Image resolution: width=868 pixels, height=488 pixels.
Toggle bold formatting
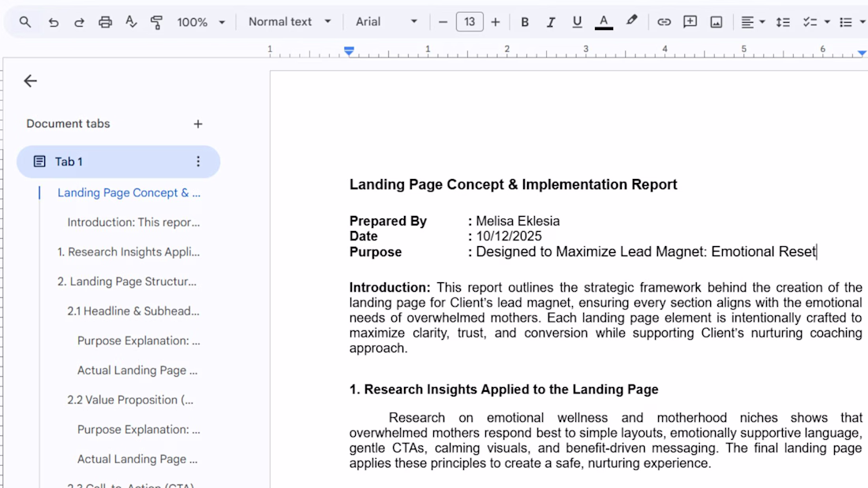525,22
